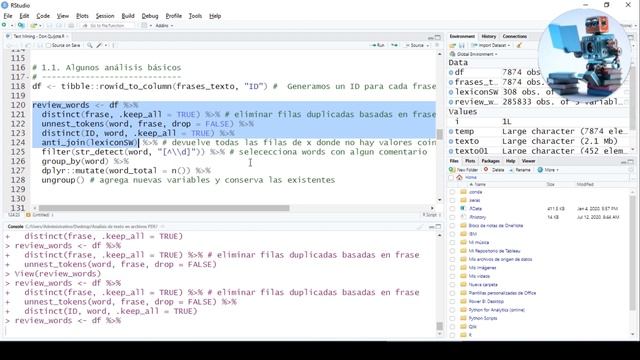This screenshot has width=640, height=360.
Task: Click the Open File folder icon in toolbar
Action: [33, 25]
